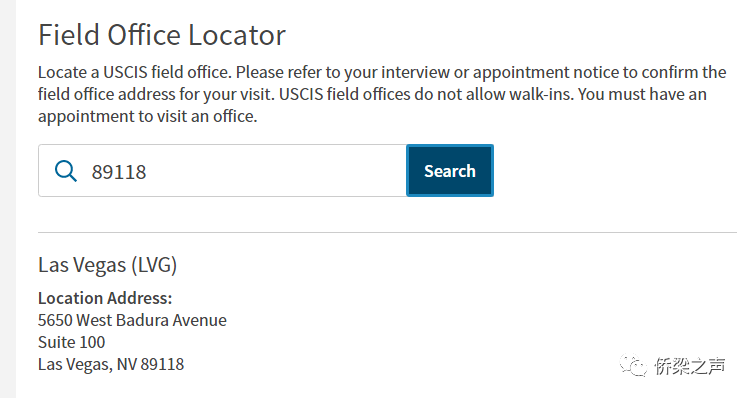Click the Location Address label
This screenshot has height=398, width=749.
coord(105,298)
